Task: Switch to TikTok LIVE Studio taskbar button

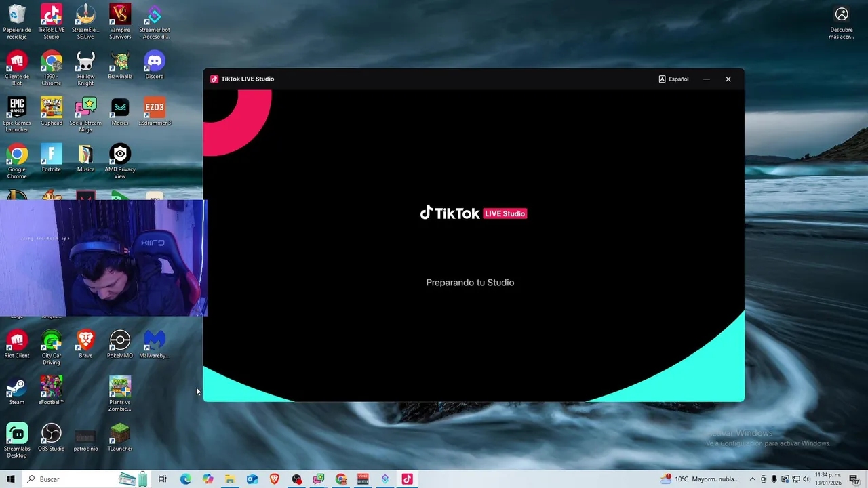Action: [407, 479]
